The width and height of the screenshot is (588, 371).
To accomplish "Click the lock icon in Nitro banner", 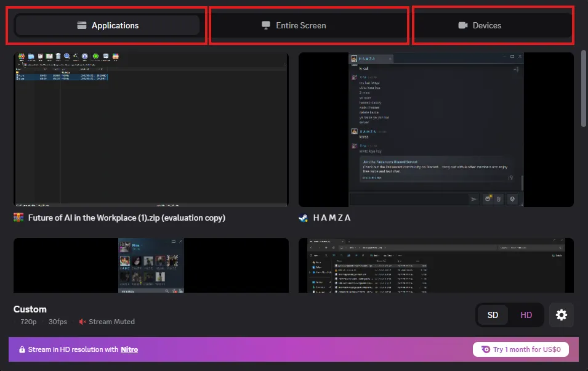I will pyautogui.click(x=22, y=349).
